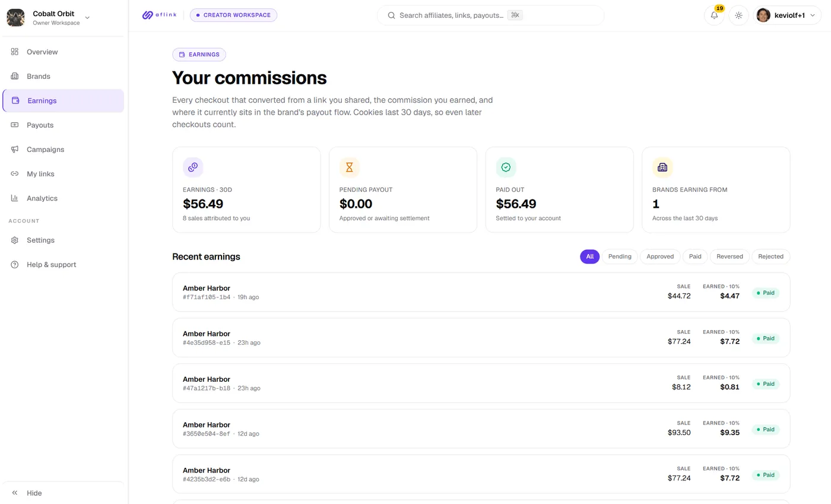Click the Earnings 30D coins icon

[193, 167]
